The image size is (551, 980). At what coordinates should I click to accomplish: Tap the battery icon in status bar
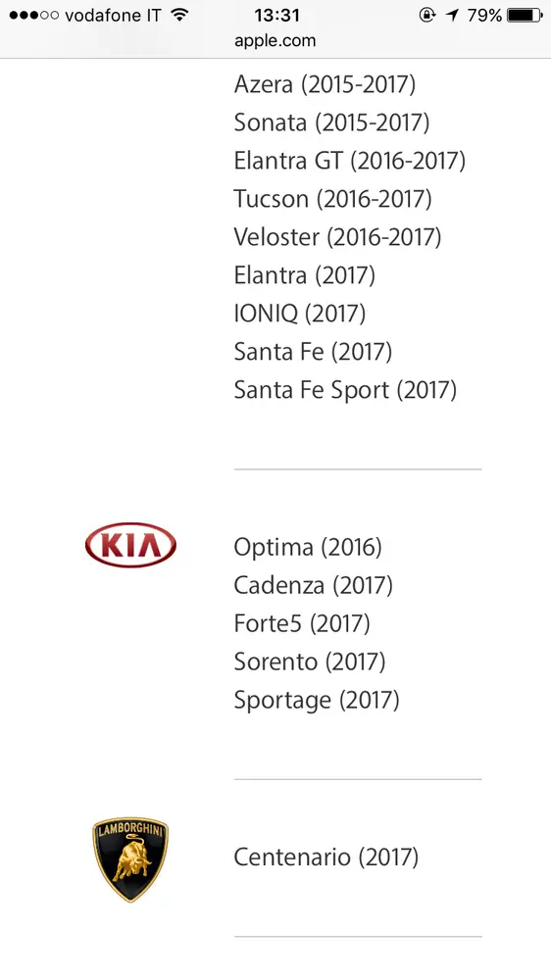click(x=526, y=15)
